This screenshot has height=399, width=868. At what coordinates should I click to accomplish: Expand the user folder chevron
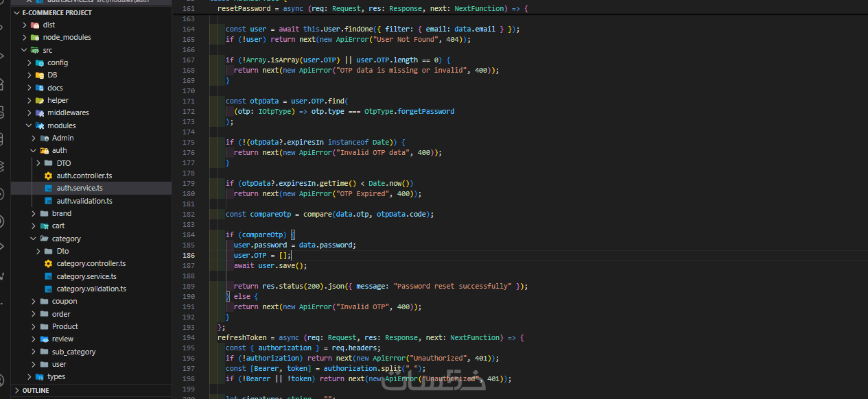click(34, 364)
